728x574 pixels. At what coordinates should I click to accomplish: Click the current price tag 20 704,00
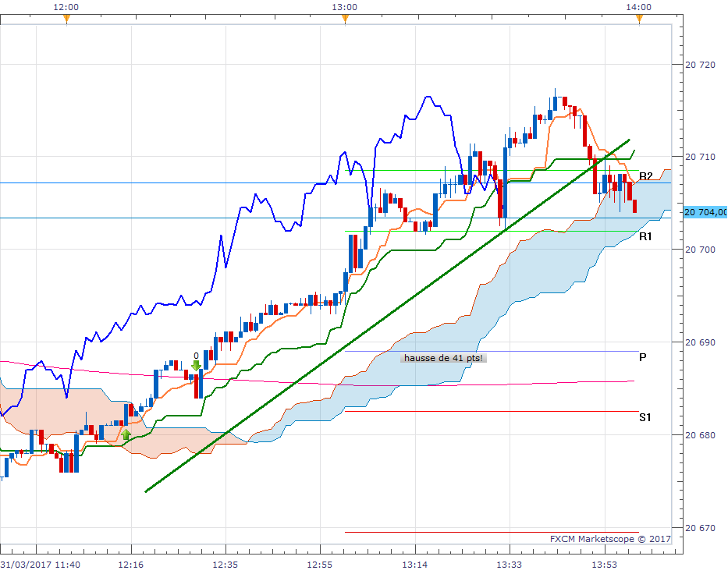coord(705,212)
